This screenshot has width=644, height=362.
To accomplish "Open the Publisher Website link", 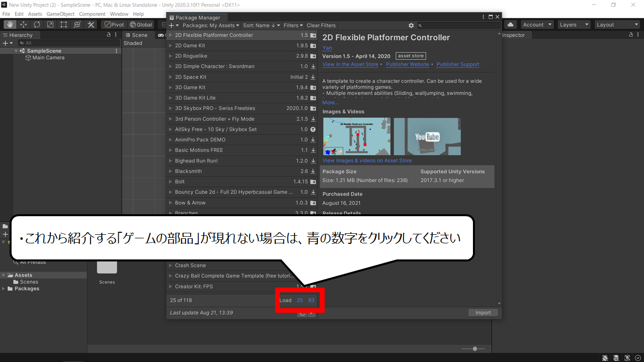I will pyautogui.click(x=408, y=64).
